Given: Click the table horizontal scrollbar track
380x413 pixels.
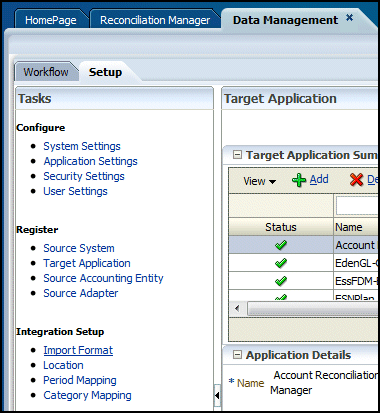Looking at the screenshot, I should (x=312, y=308).
